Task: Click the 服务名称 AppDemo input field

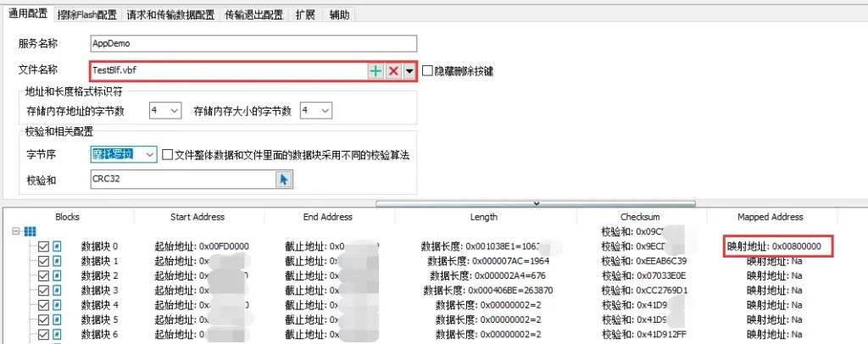Action: 253,44
